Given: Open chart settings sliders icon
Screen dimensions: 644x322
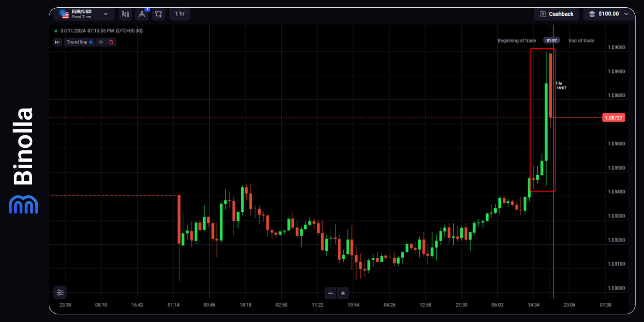Looking at the screenshot, I should [60, 292].
